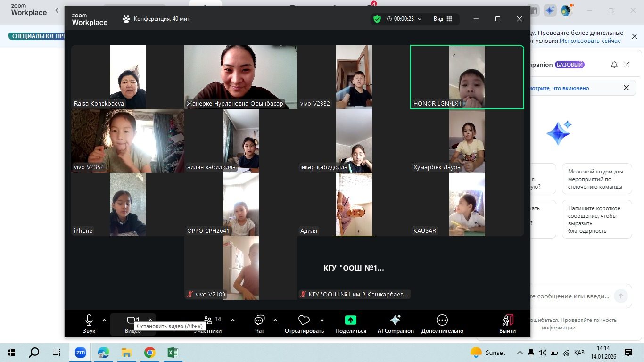
Task: Start screen sharing with Поделиться
Action: 350,324
